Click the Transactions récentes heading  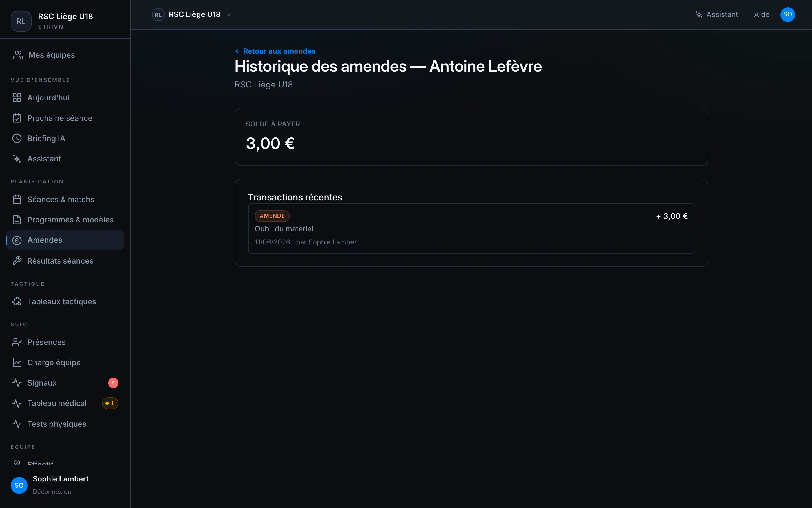pos(295,197)
